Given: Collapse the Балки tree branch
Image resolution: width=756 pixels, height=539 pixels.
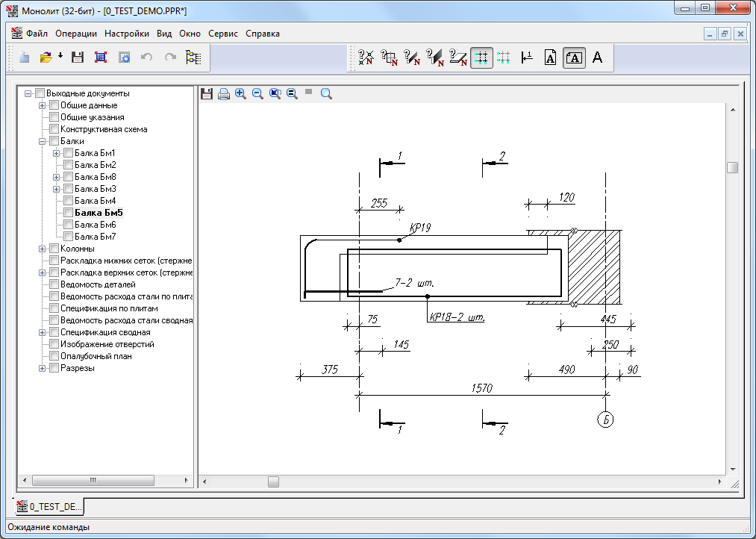Looking at the screenshot, I should [43, 141].
